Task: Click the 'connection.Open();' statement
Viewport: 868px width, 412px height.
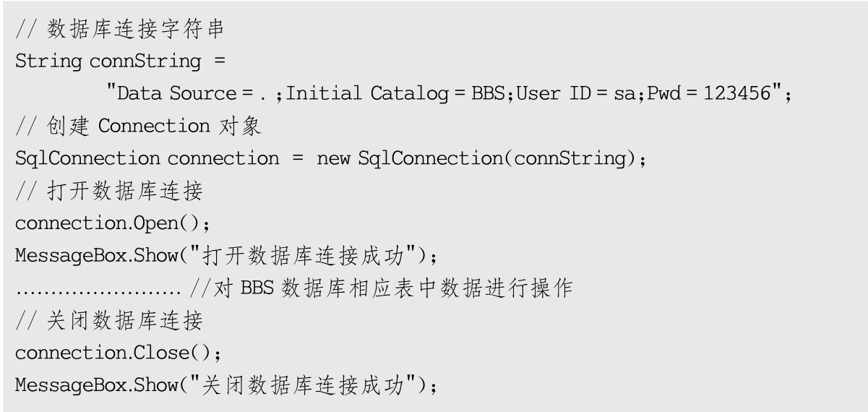Action: coord(112,223)
